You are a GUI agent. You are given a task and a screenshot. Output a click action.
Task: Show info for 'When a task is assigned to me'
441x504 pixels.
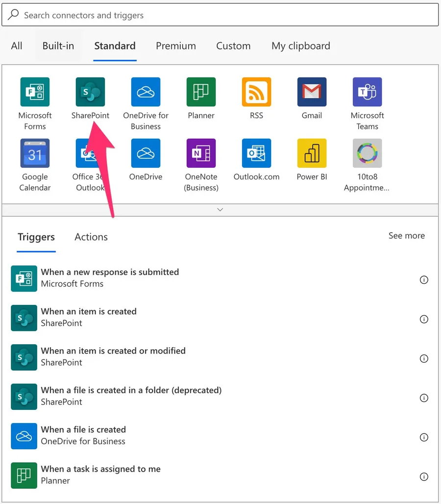[x=424, y=477]
